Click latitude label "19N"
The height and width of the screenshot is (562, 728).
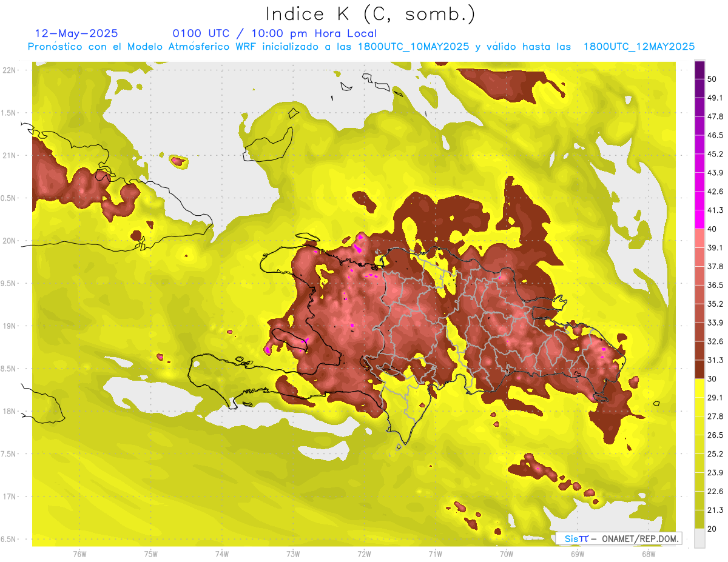(x=10, y=326)
